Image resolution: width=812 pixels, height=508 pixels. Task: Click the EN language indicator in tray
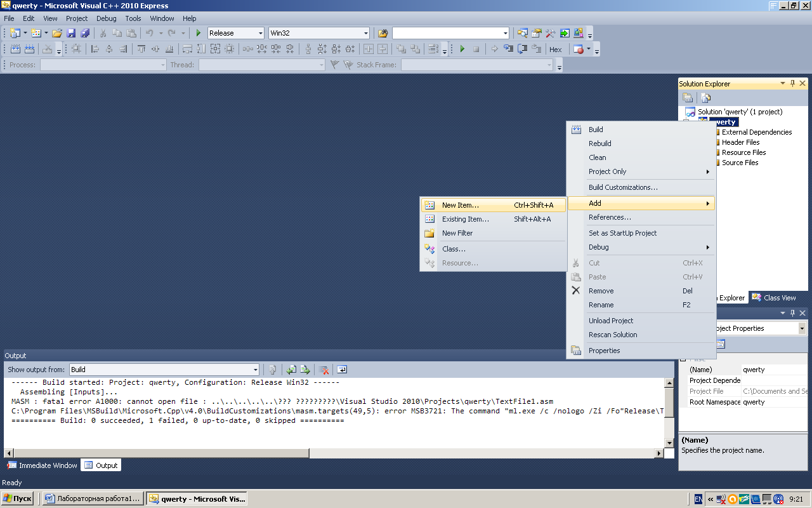tap(698, 499)
